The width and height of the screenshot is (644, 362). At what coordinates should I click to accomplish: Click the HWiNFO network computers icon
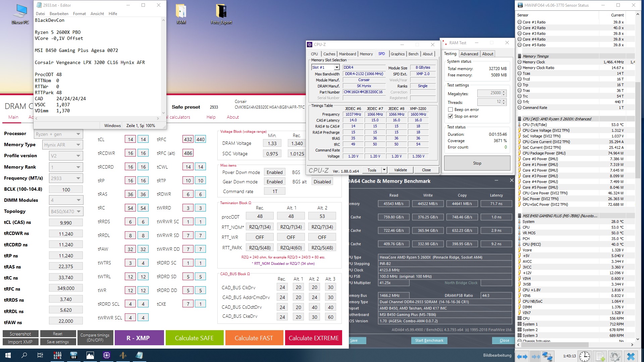[547, 356]
